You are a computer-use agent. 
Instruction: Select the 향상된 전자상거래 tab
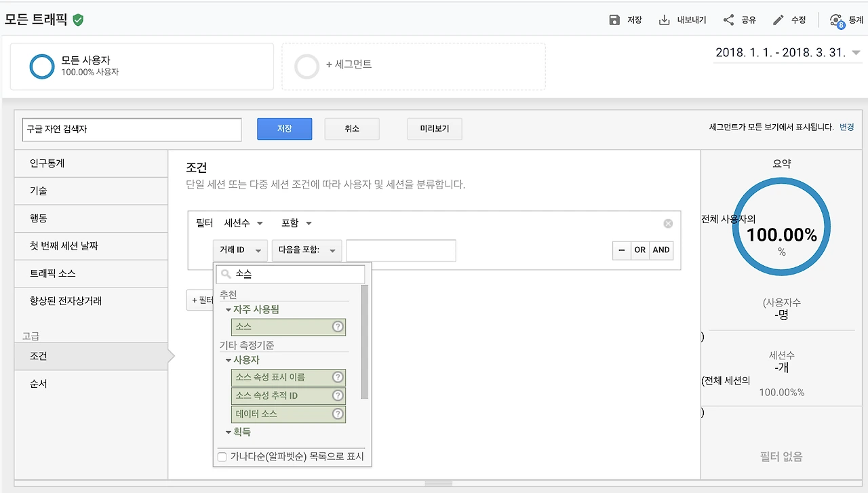coord(91,301)
